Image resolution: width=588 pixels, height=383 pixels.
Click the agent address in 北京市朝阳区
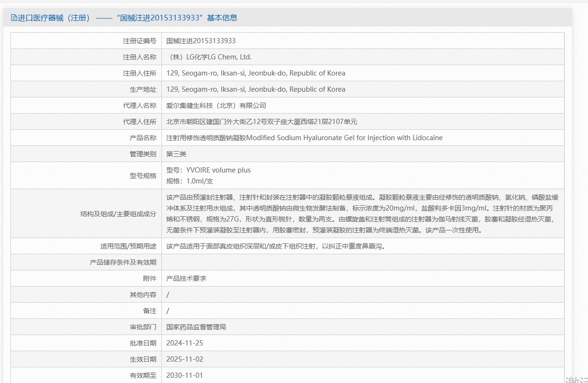[x=261, y=122]
